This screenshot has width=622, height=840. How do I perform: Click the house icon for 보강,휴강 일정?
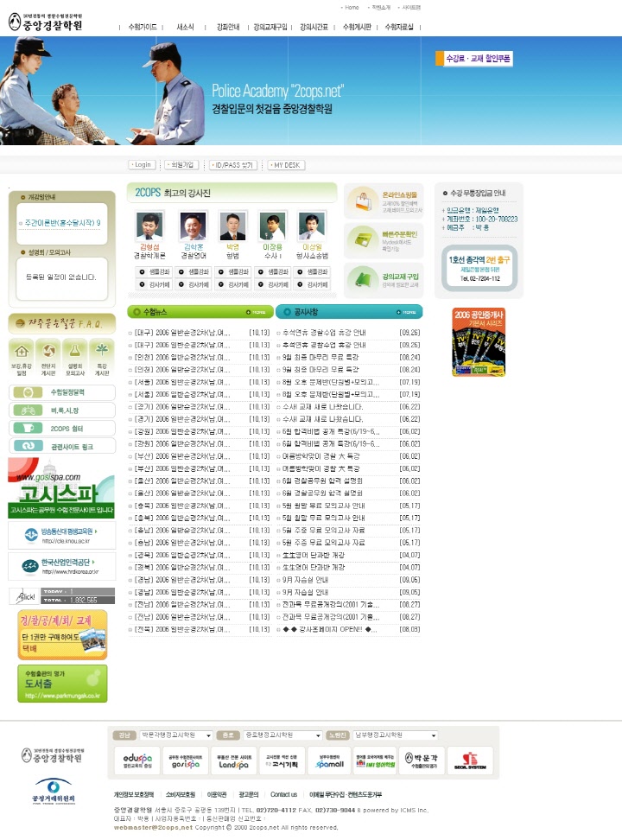[22, 351]
